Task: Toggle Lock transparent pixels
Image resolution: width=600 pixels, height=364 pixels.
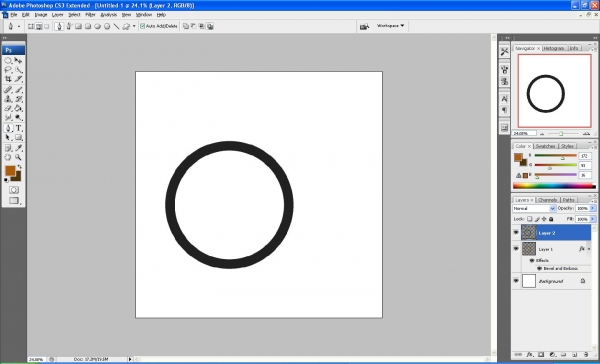Action: (530, 219)
